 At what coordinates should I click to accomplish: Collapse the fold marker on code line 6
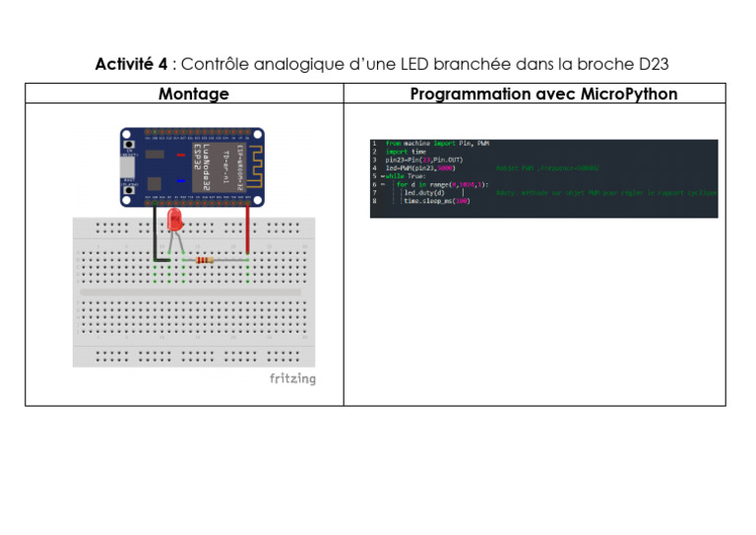383,184
